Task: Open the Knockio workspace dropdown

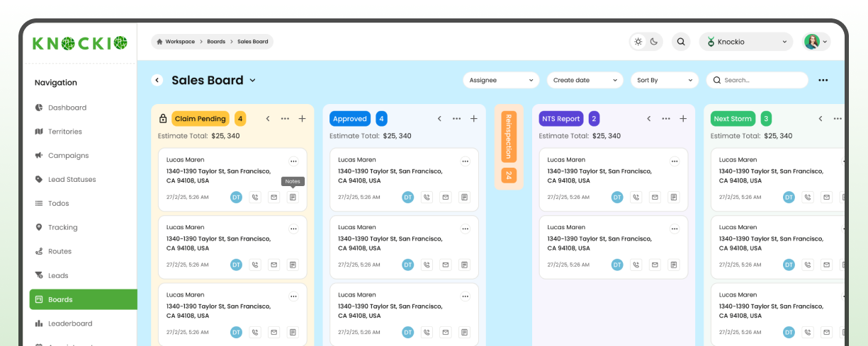Action: 746,42
